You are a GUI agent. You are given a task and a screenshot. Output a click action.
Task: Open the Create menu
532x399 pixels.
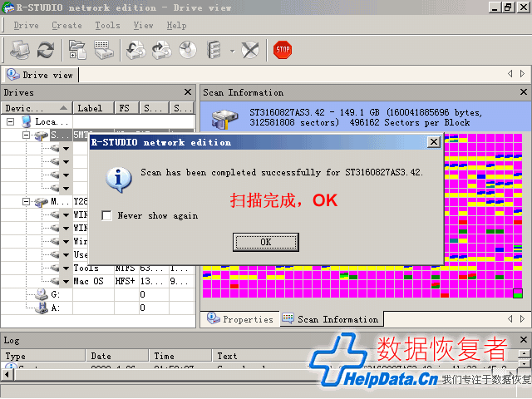coord(66,26)
